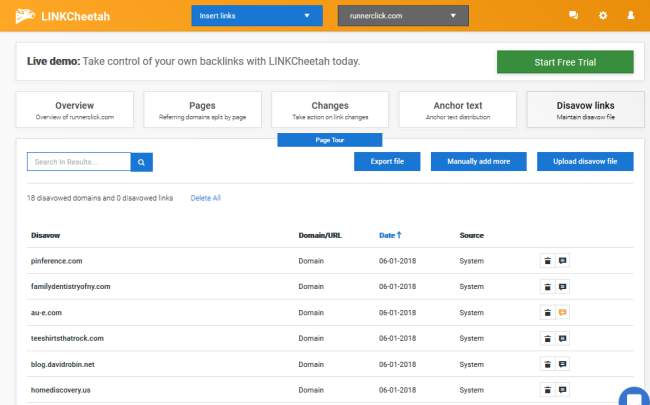Click the Delete All link
Screen dimensions: 650x405
click(x=205, y=198)
